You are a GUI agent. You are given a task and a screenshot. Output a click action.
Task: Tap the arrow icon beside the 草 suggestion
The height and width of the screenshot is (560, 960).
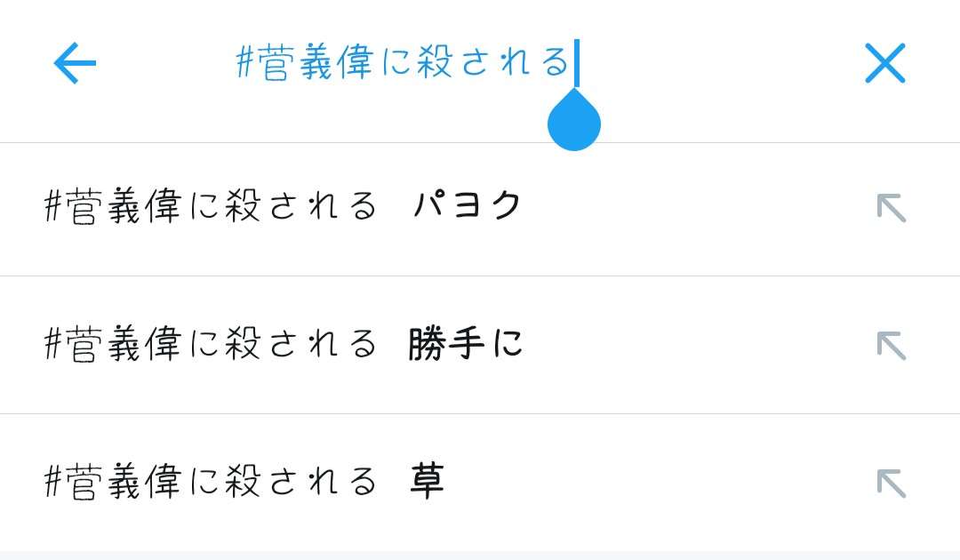point(892,484)
